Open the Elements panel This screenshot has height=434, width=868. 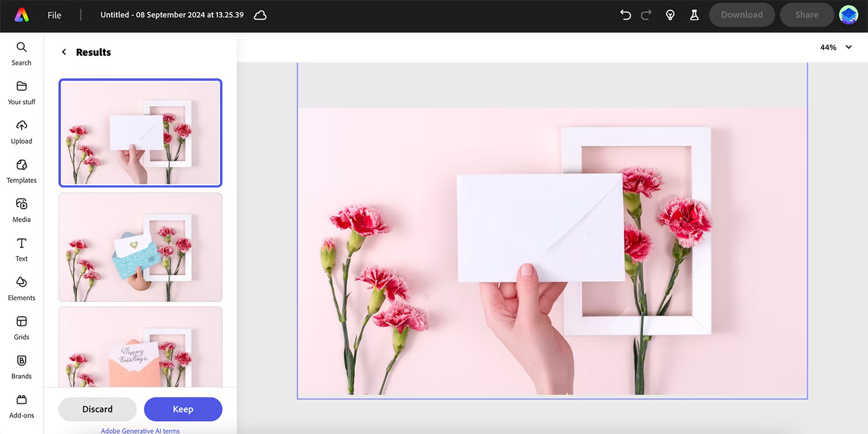point(21,288)
